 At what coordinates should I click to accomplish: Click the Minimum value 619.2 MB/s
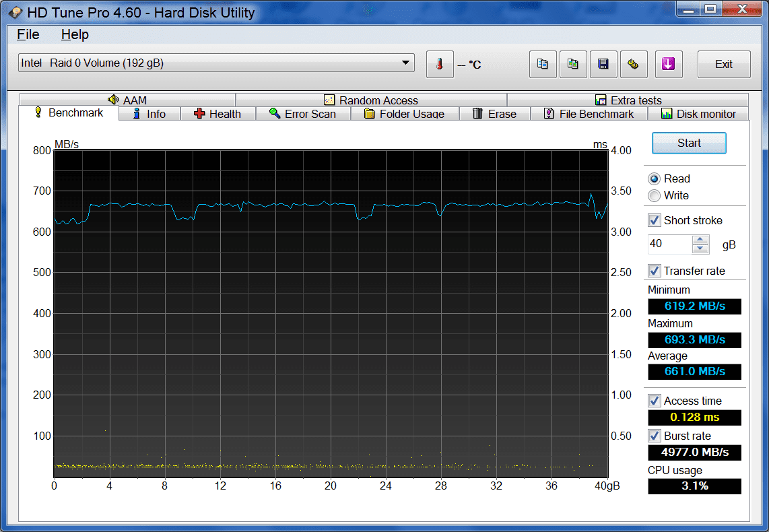(x=694, y=306)
